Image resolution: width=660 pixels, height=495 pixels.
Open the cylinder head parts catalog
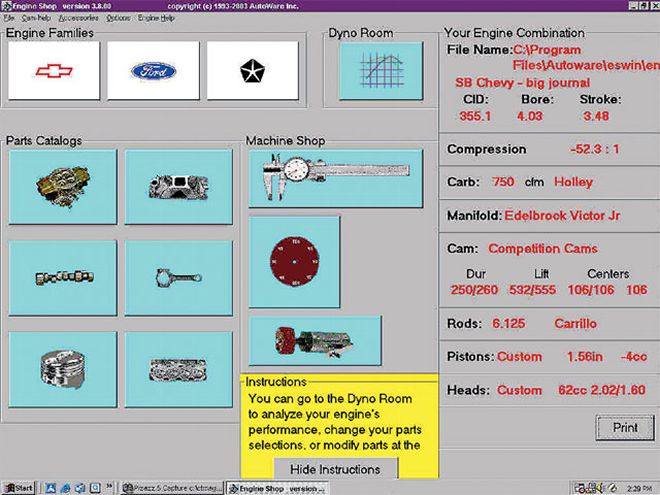point(178,369)
